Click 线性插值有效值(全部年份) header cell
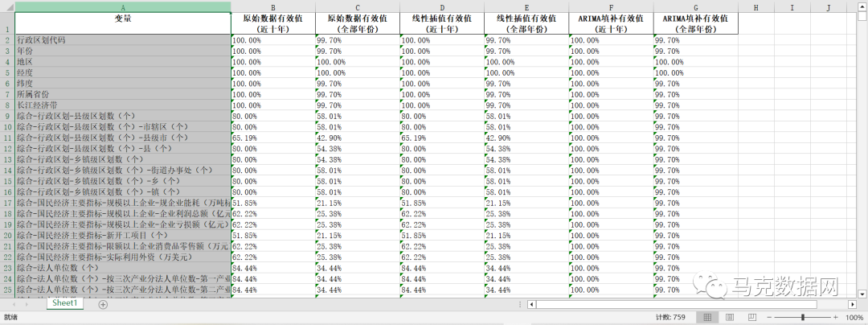The height and width of the screenshot is (325, 868). [x=526, y=24]
